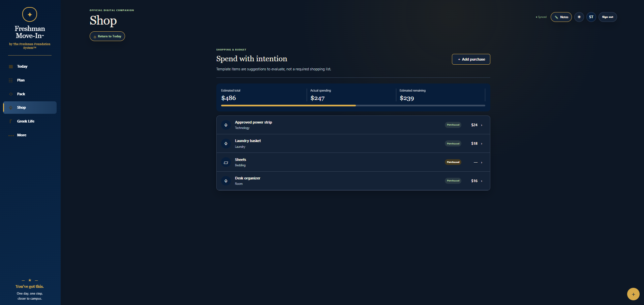Toggle the light/dark theme sun icon

[x=579, y=17]
